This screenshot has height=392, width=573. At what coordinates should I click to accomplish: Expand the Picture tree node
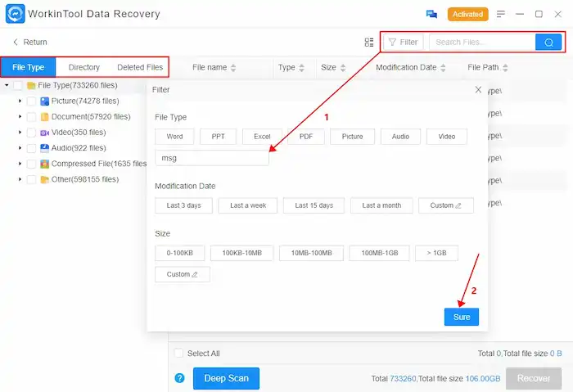(x=20, y=101)
